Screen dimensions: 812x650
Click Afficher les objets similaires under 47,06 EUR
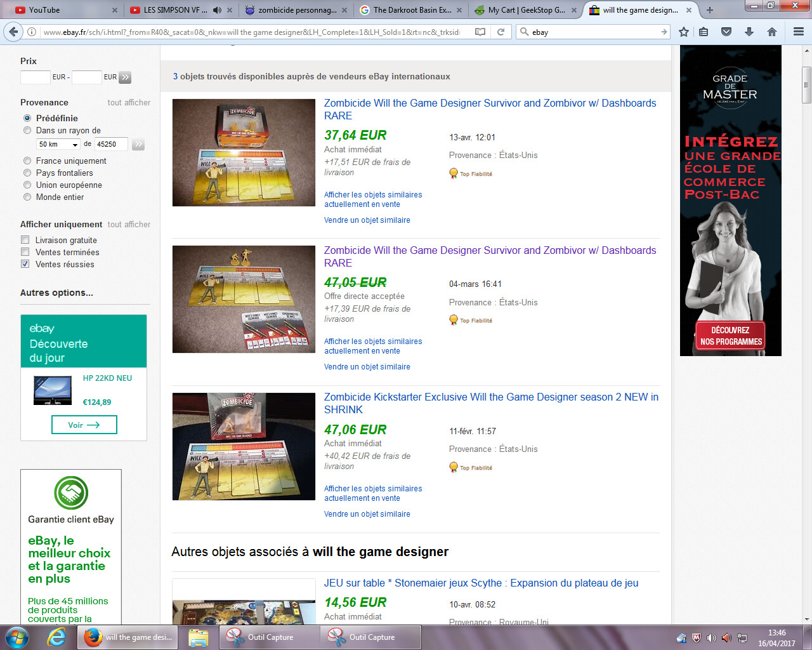(x=373, y=493)
